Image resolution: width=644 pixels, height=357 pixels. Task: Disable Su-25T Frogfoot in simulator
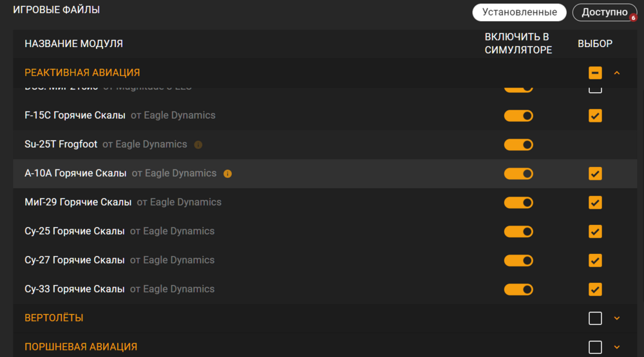[x=518, y=144]
